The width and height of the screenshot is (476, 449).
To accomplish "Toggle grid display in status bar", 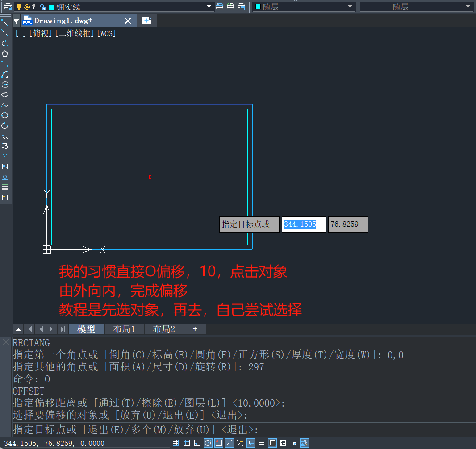I will coord(176,443).
